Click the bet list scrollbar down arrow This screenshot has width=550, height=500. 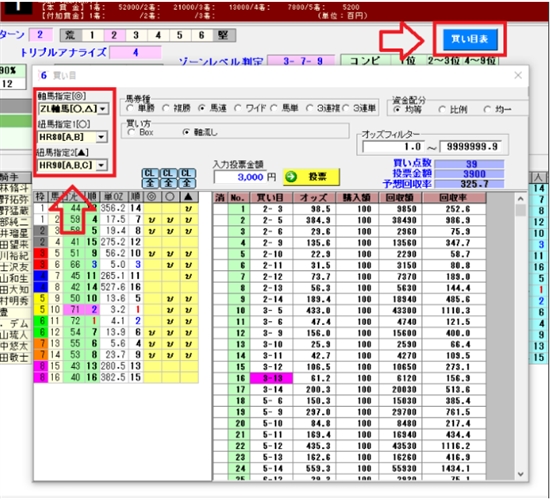tap(521, 474)
